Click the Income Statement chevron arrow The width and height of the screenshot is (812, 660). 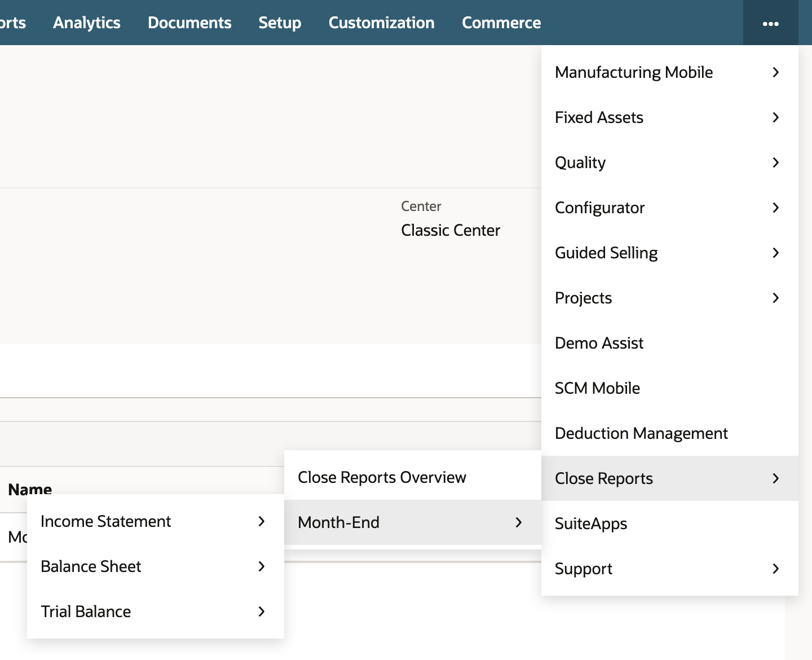(x=262, y=521)
